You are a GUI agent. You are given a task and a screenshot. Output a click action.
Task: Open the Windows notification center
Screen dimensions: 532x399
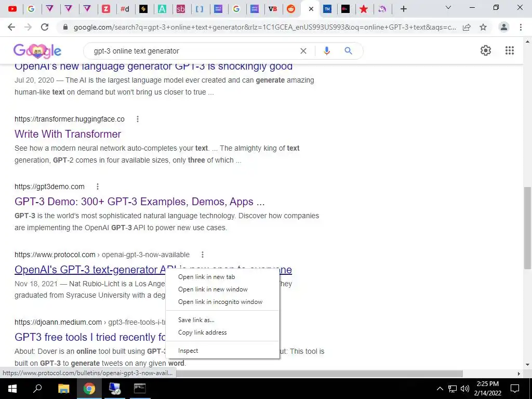pos(515,389)
